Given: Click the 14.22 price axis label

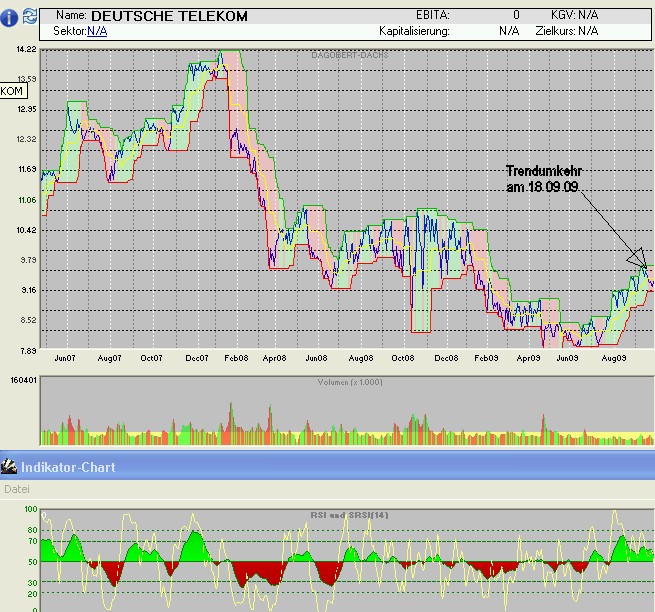Looking at the screenshot, I should 26,49.
